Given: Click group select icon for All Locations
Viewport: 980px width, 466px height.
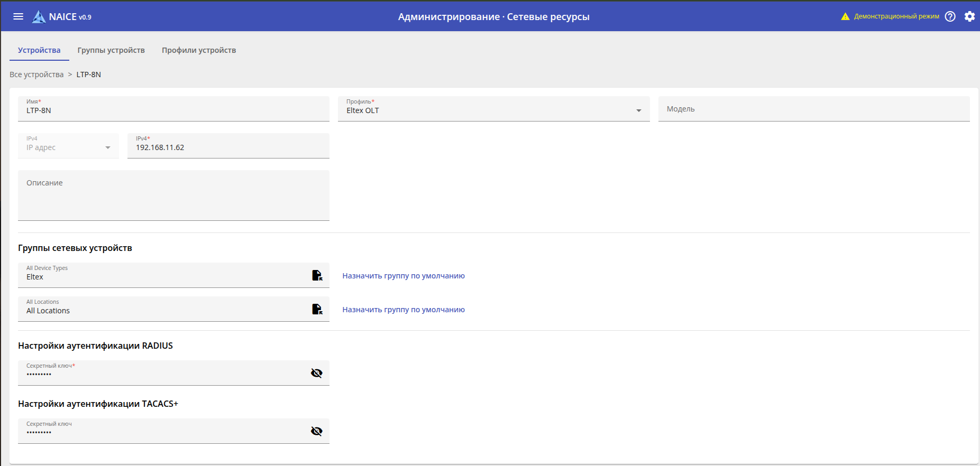Looking at the screenshot, I should coord(317,309).
